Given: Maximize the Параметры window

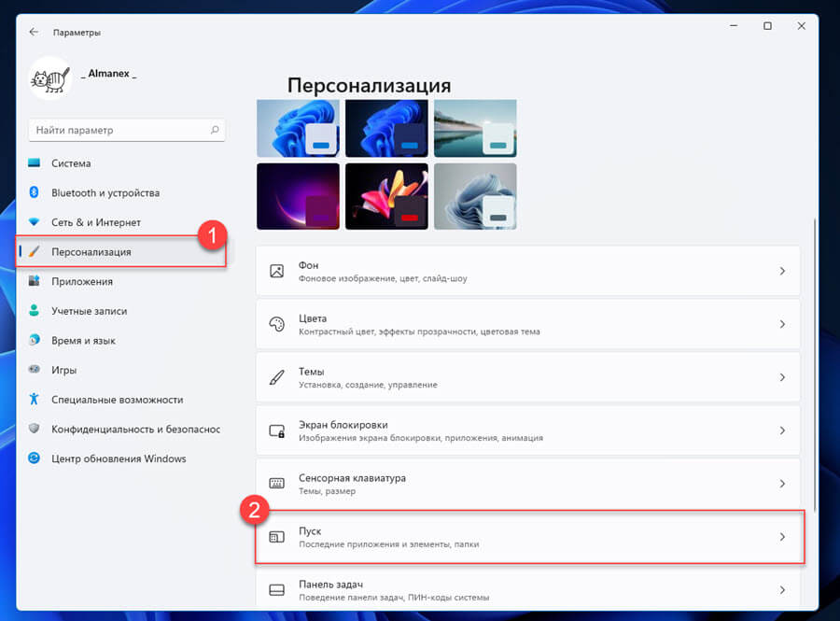Looking at the screenshot, I should pyautogui.click(x=767, y=26).
